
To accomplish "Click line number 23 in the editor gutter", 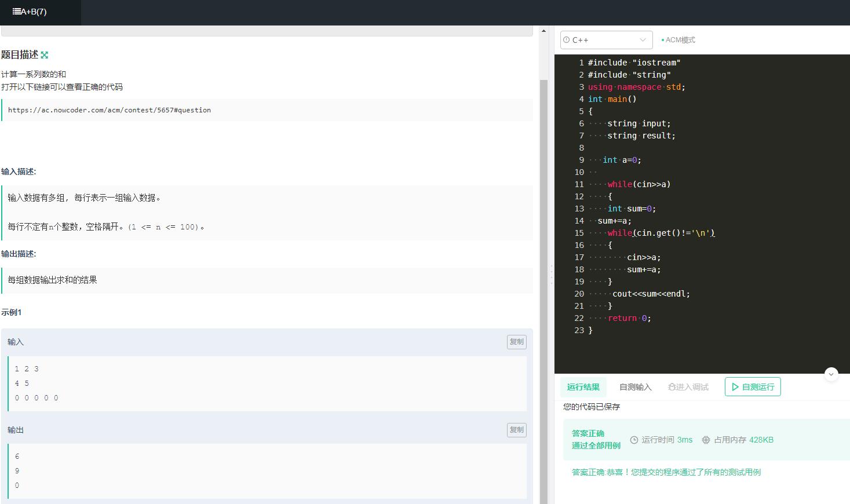I will pos(579,330).
